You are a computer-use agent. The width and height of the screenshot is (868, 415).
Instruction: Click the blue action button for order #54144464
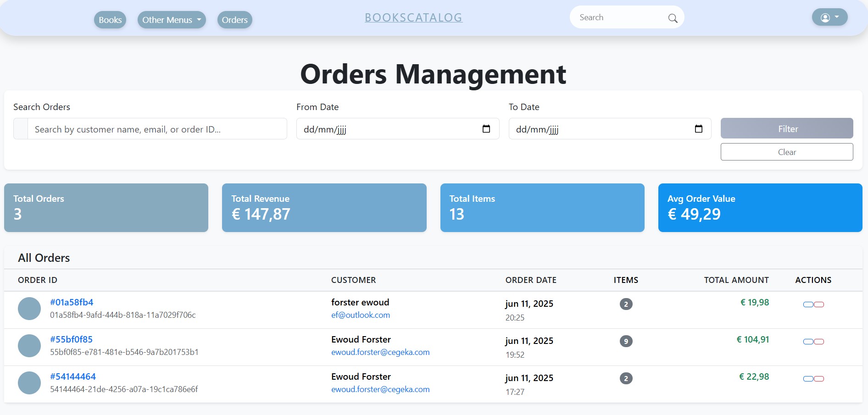[x=808, y=379]
